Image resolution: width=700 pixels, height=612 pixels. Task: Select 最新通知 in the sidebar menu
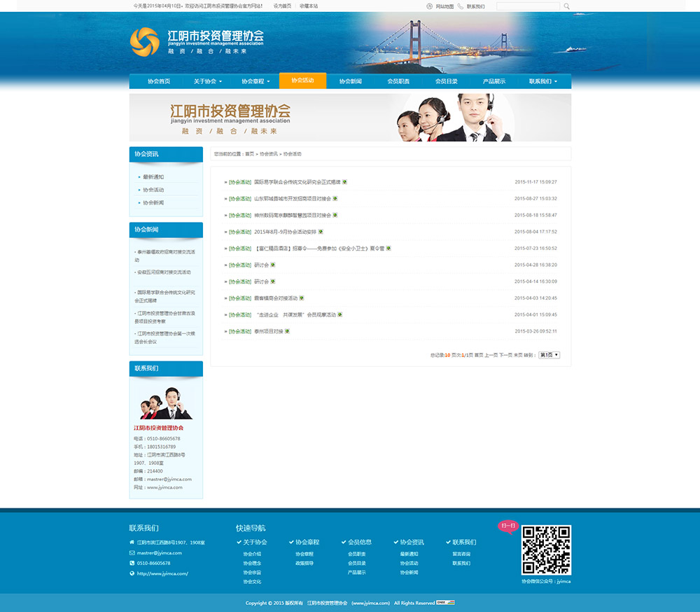(153, 177)
